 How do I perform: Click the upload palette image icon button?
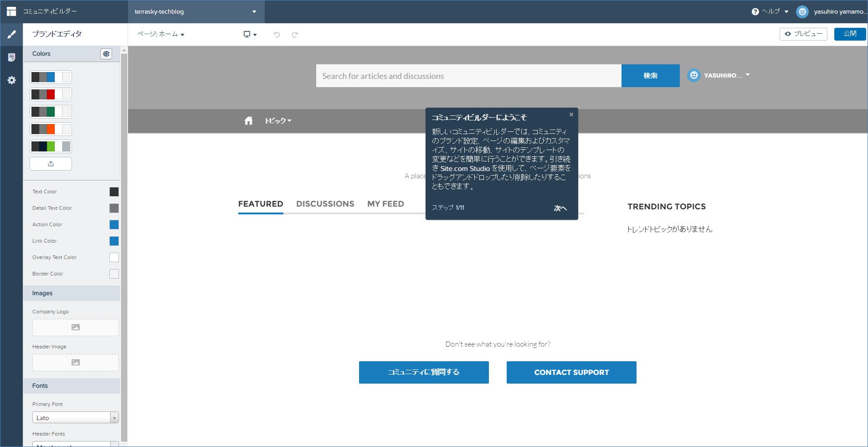click(51, 164)
